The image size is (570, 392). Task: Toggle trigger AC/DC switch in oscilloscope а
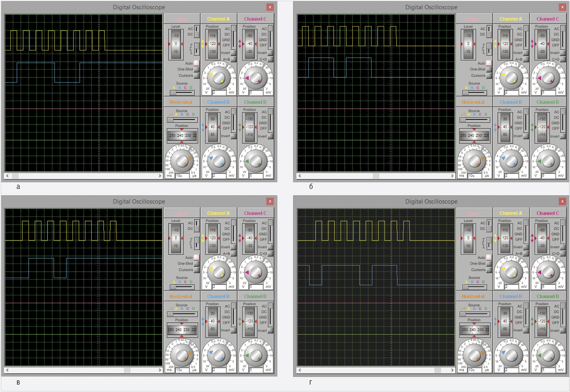[196, 31]
